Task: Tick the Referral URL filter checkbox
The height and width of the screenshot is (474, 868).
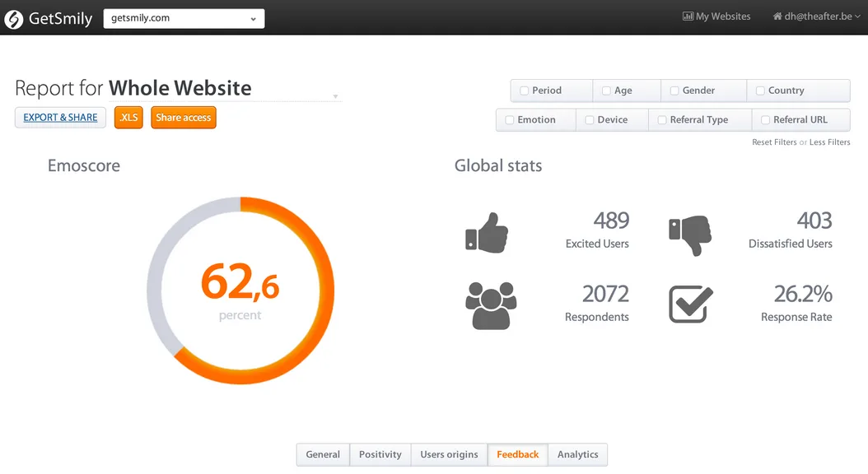Action: 765,120
